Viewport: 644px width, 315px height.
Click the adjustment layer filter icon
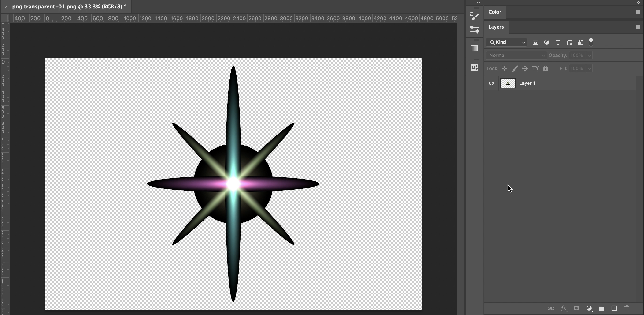click(547, 42)
